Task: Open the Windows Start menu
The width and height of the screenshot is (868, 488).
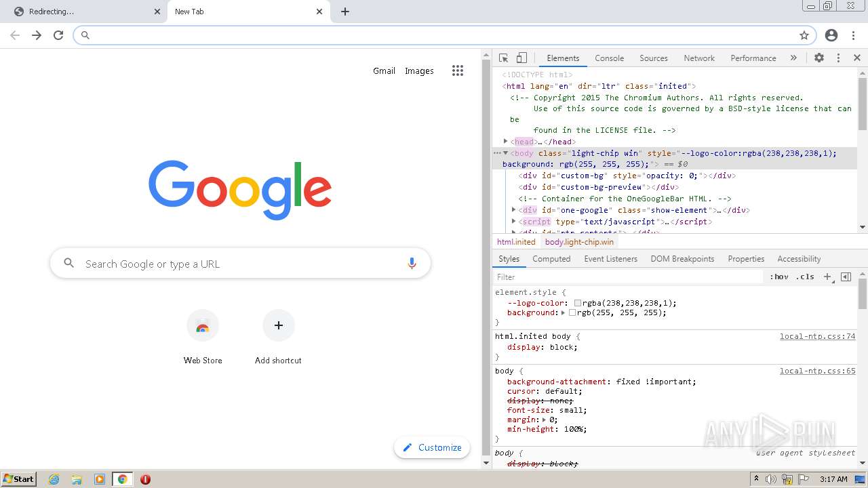Action: (x=18, y=479)
